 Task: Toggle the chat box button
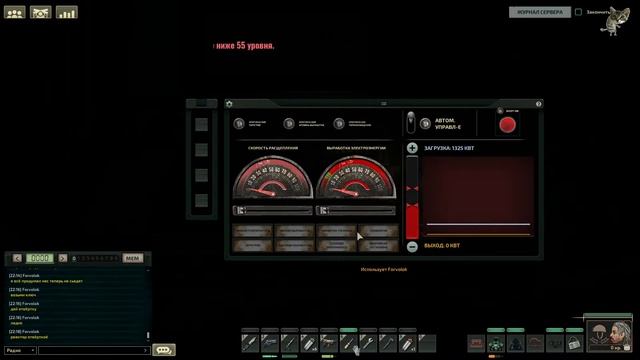pyautogui.click(x=164, y=350)
